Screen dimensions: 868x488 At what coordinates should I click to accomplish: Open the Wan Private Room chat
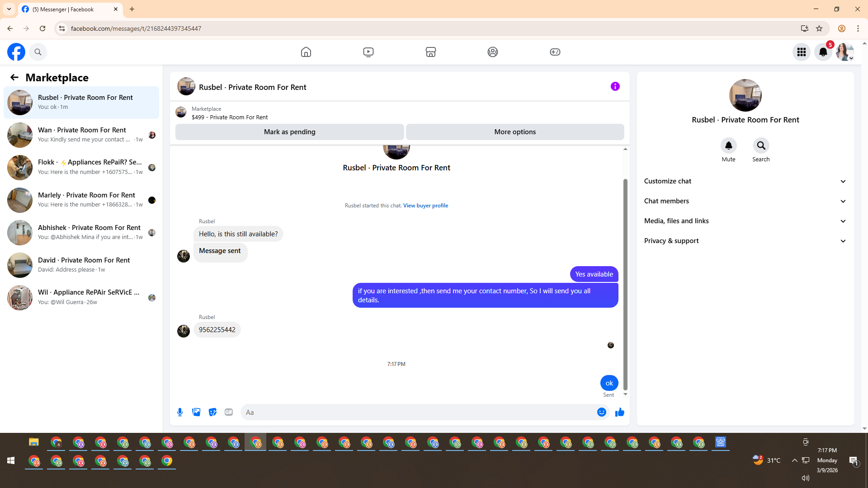(81, 135)
